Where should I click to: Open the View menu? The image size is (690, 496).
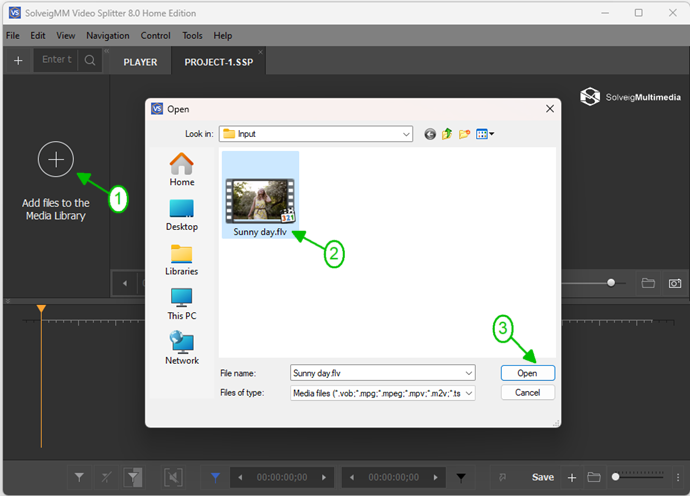(x=66, y=36)
